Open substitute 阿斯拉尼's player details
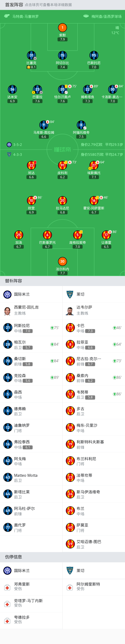The image size is (125, 644). point(22,325)
